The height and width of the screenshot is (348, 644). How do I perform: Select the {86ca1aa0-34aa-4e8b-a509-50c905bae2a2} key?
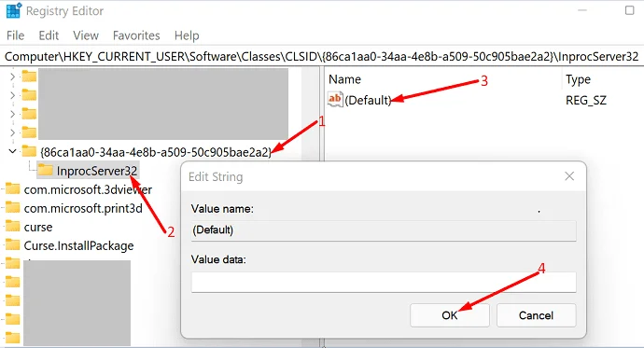(156, 152)
